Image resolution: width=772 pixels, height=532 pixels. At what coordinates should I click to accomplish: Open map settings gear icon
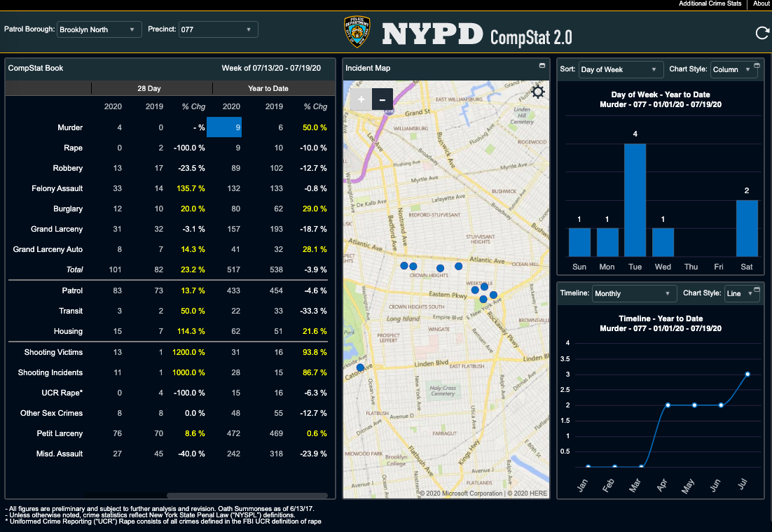click(538, 92)
